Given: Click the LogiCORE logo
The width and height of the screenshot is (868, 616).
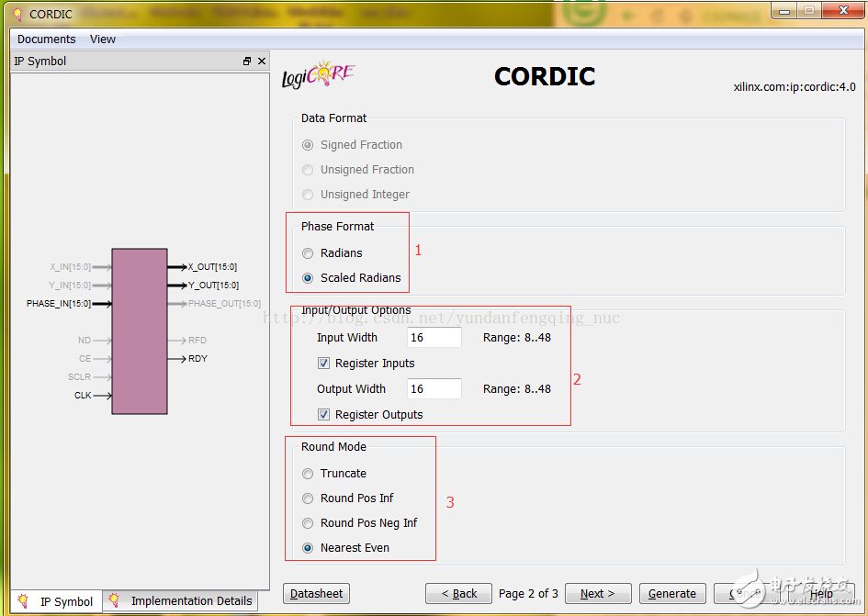Looking at the screenshot, I should click(x=317, y=72).
